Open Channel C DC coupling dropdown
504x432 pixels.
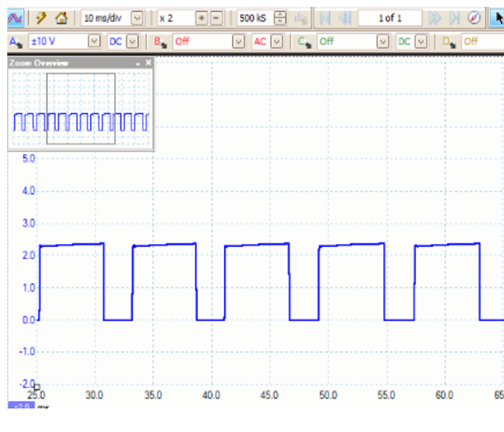coord(421,42)
